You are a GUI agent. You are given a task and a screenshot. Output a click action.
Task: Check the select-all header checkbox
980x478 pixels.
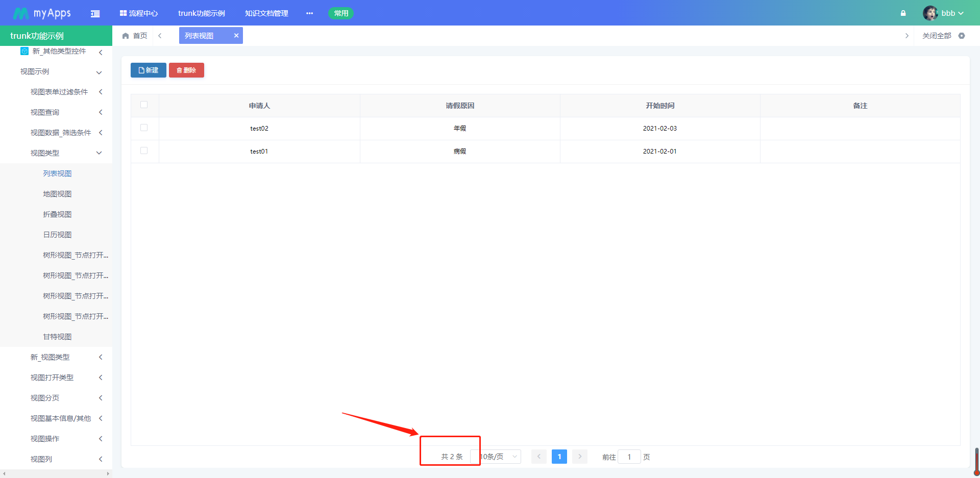tap(144, 105)
